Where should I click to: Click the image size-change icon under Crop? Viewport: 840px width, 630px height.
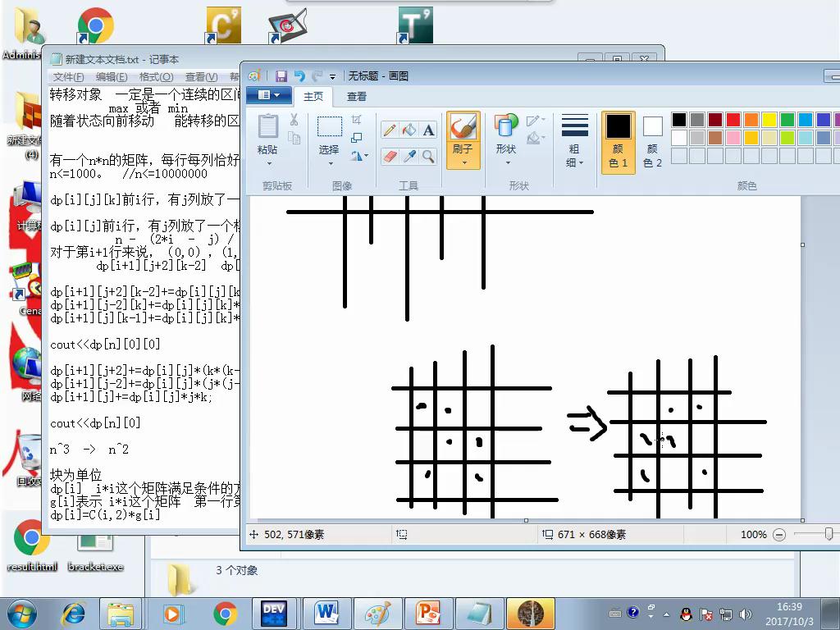click(357, 138)
